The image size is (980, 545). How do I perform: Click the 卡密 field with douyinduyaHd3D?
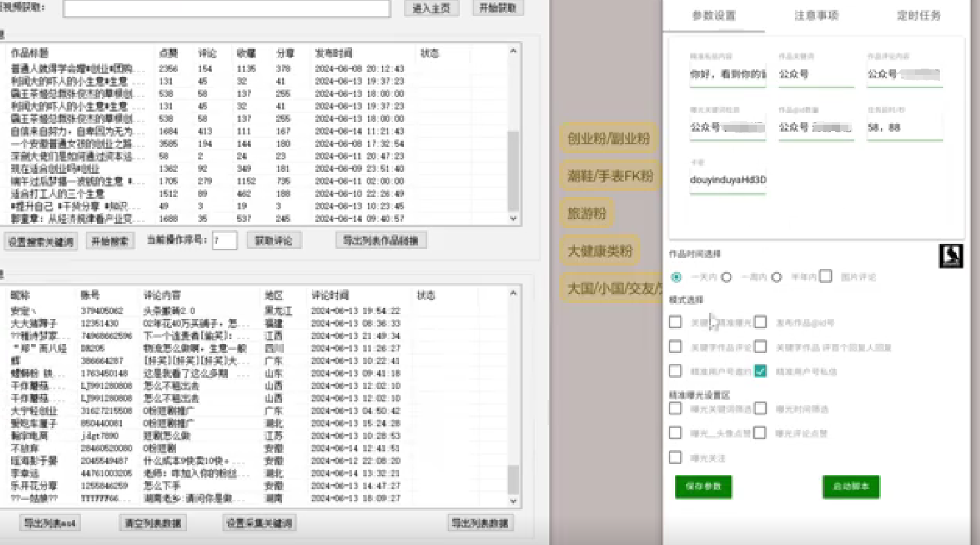(728, 180)
